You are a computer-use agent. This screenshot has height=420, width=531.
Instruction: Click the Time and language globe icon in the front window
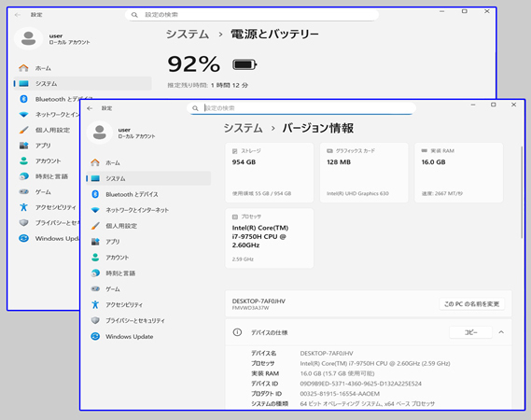pos(95,273)
